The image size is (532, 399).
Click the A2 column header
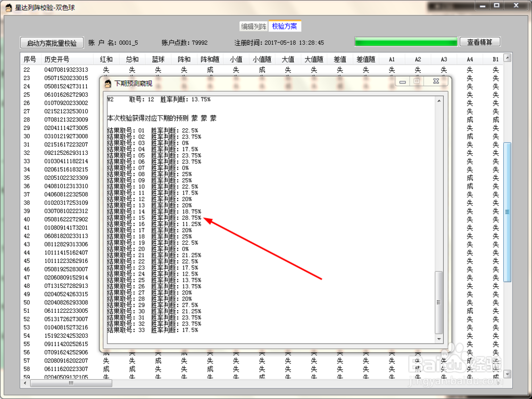click(418, 60)
